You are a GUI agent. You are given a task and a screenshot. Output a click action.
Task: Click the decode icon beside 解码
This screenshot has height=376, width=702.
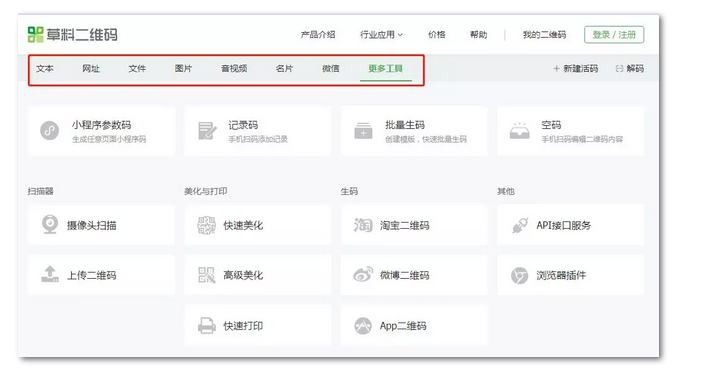click(x=619, y=68)
